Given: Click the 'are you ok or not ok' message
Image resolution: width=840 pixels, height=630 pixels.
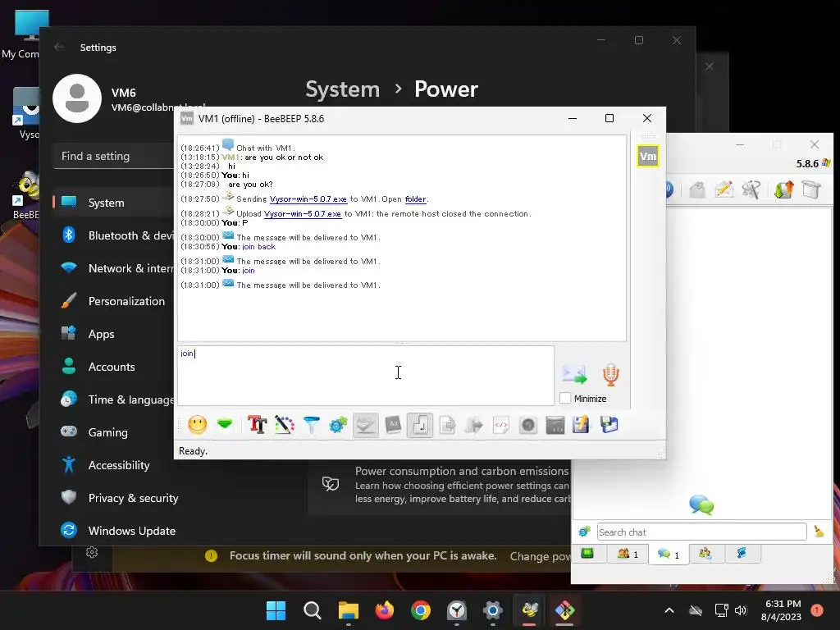Looking at the screenshot, I should (284, 157).
